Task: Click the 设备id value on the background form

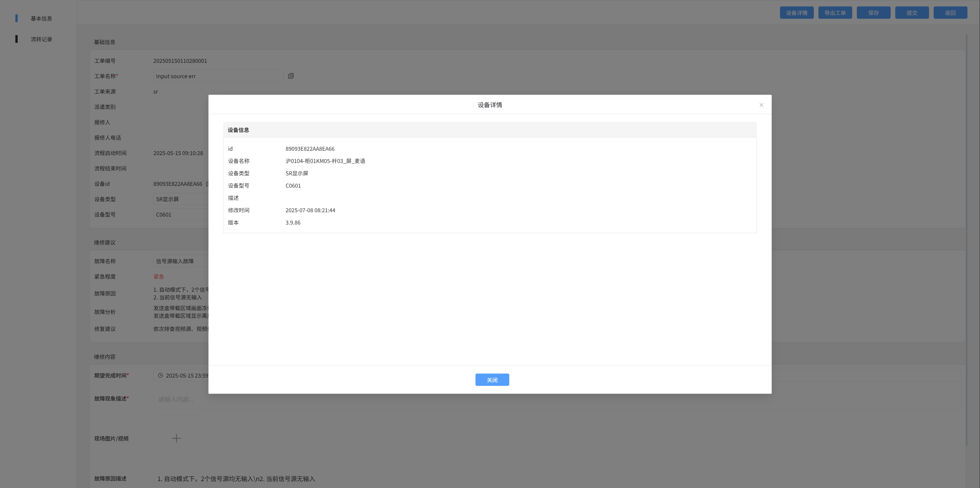Action: 178,184
